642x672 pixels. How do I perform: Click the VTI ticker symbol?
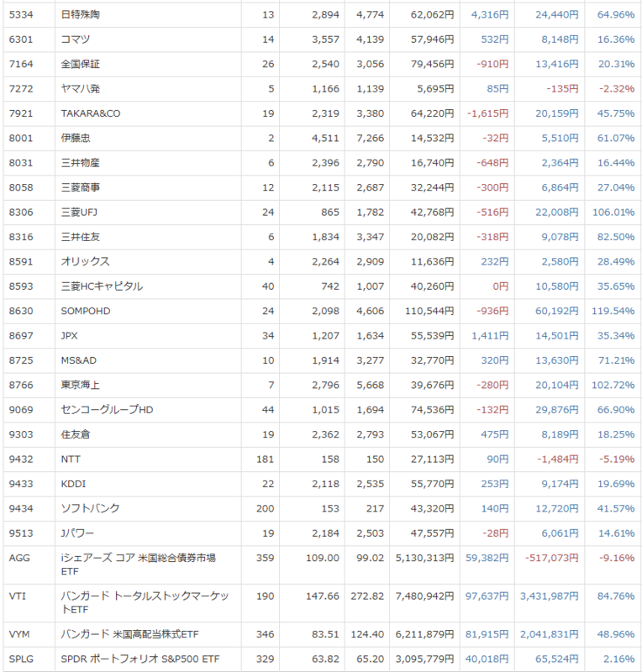point(17,596)
